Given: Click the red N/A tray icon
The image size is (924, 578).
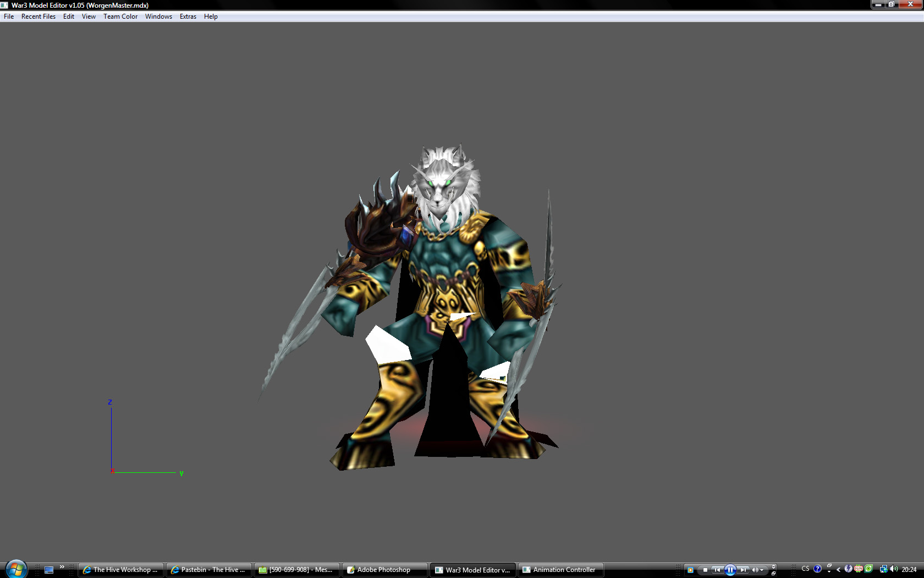Looking at the screenshot, I should click(859, 569).
